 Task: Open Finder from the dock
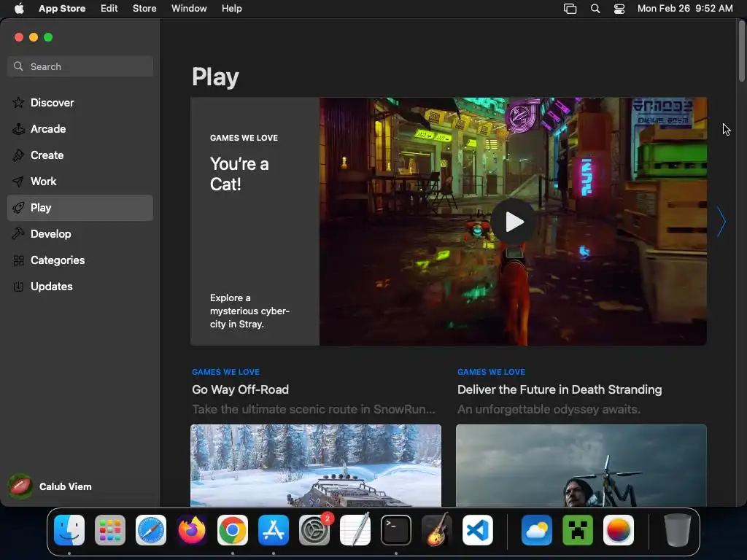[69, 529]
